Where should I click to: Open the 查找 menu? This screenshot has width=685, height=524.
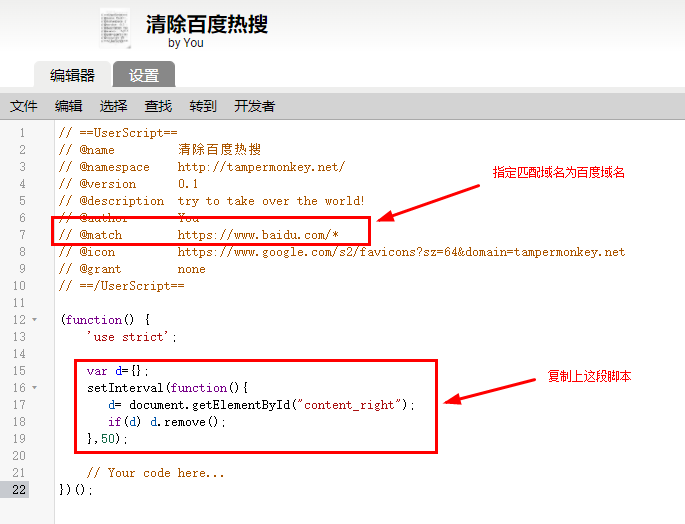(x=158, y=106)
